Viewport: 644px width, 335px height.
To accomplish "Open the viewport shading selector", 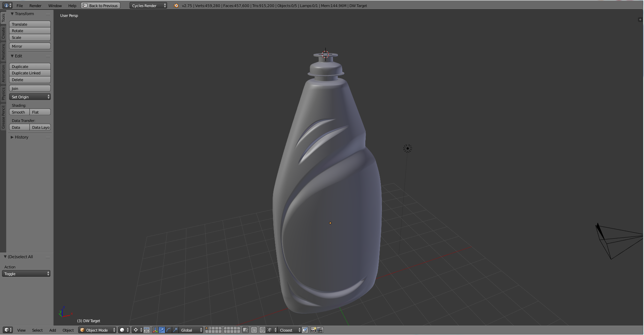I will click(124, 330).
